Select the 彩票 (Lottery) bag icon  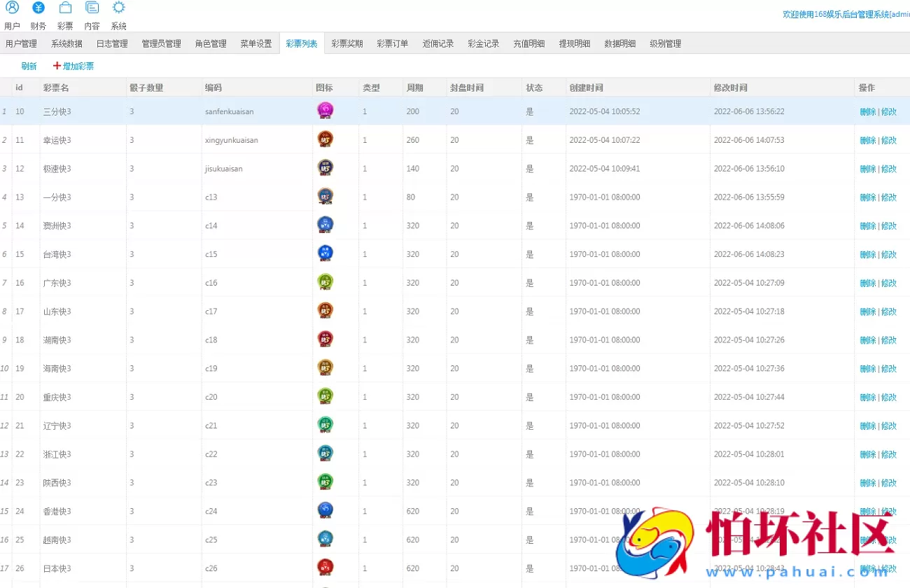65,8
